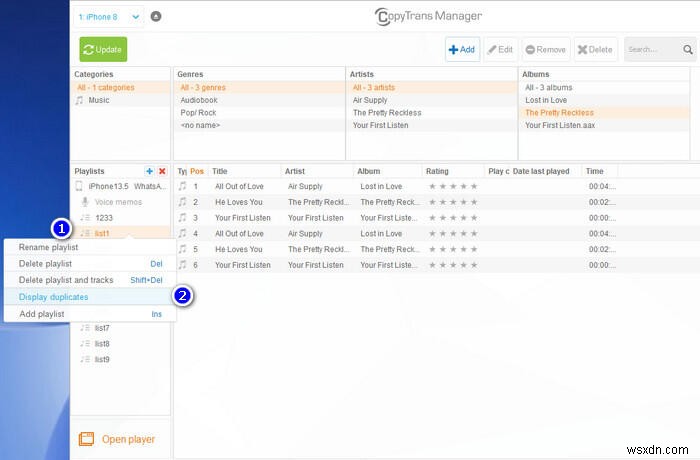Screen dimensions: 700x460
Task: Click the search magnifier icon
Action: coord(688,50)
